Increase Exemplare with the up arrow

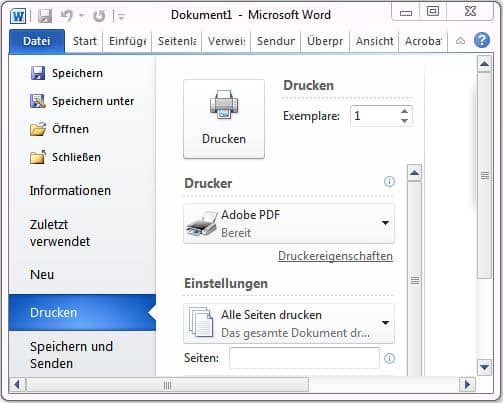pyautogui.click(x=405, y=111)
